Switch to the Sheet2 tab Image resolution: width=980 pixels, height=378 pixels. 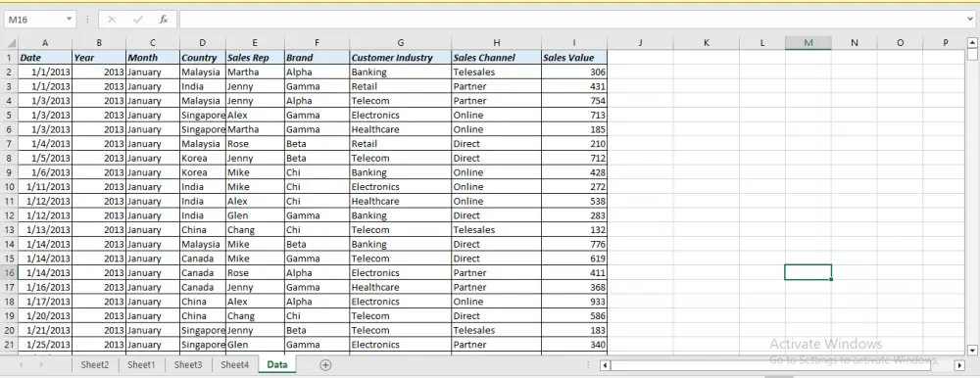95,365
